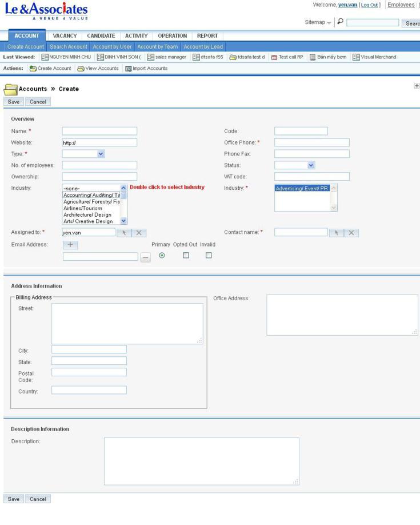The image size is (420, 525).
Task: Click the top Cancel button
Action: coord(38,102)
